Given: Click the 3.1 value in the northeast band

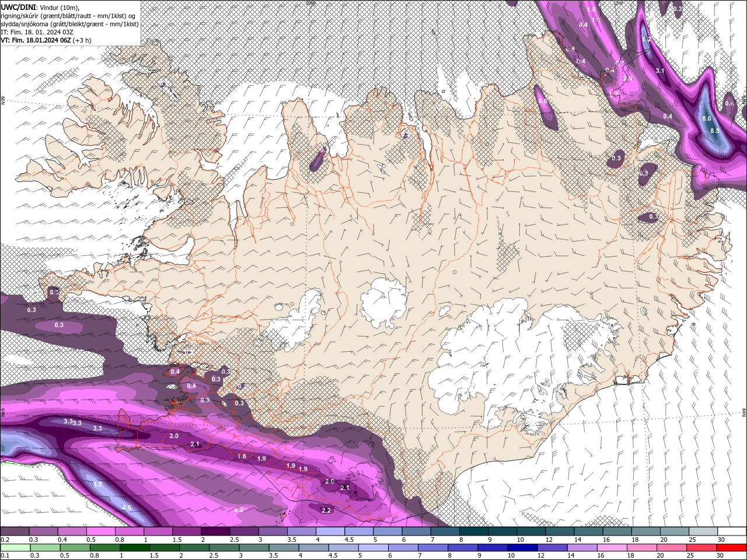Looking at the screenshot, I should [661, 71].
